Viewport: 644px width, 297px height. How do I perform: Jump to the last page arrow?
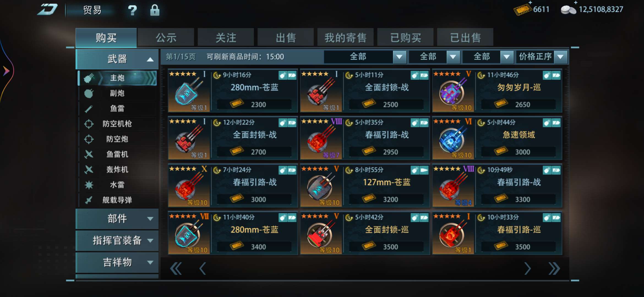(x=554, y=269)
